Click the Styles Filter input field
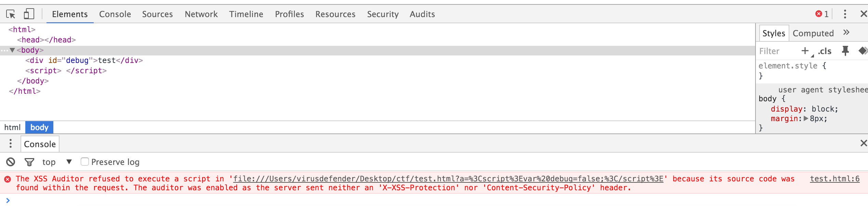This screenshot has height=206, width=868. coord(777,51)
